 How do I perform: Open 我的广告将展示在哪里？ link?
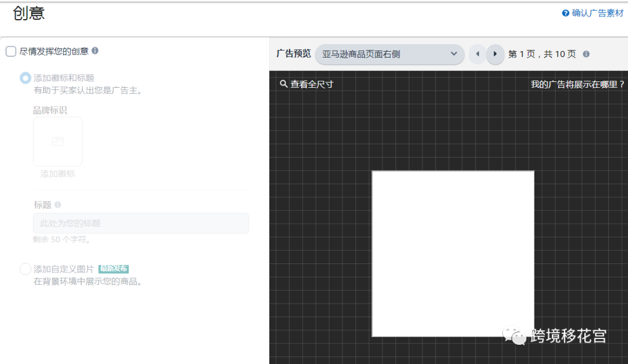tap(577, 84)
